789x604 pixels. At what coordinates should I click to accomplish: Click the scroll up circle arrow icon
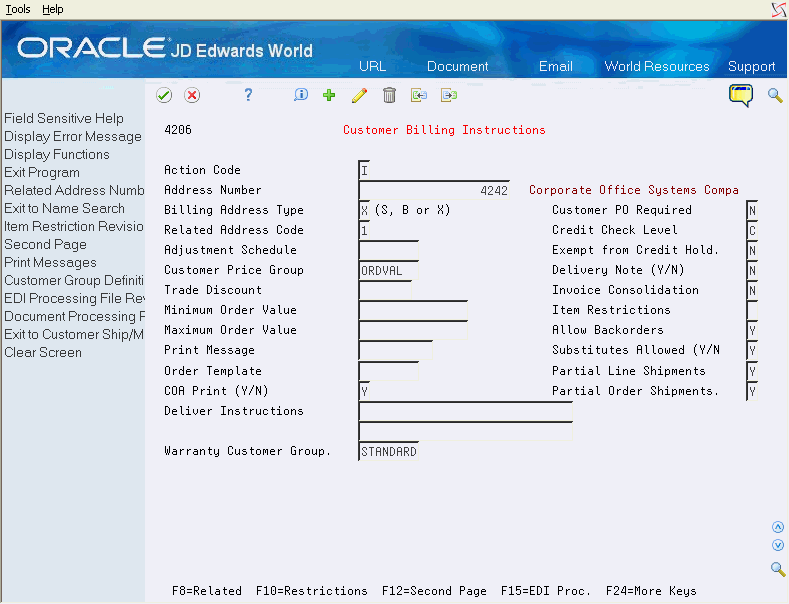(x=778, y=527)
